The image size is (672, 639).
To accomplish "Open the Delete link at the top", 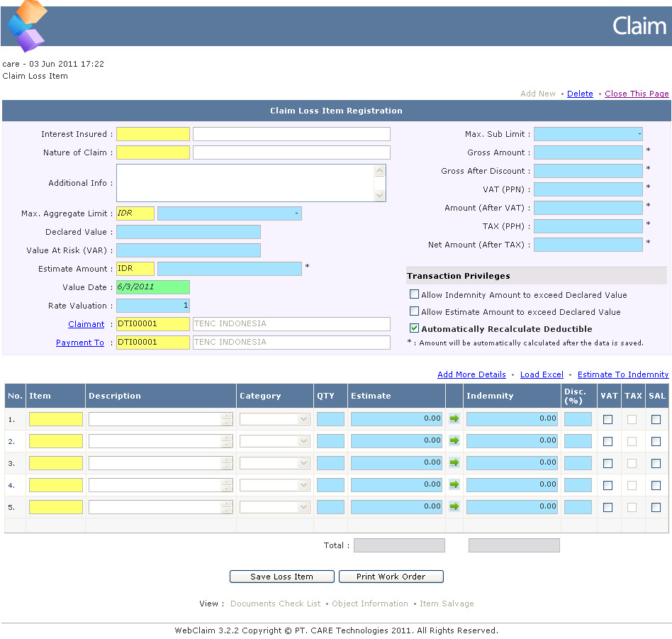I will click(x=580, y=94).
